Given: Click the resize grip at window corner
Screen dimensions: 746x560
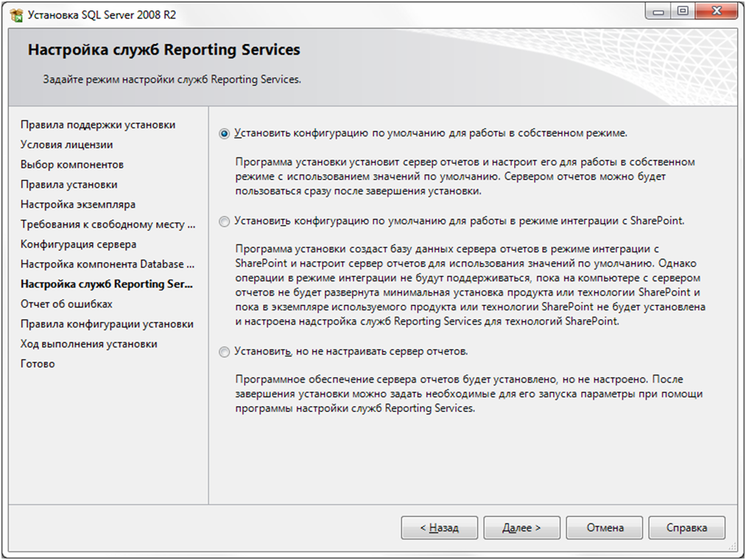Looking at the screenshot, I should click(733, 547).
